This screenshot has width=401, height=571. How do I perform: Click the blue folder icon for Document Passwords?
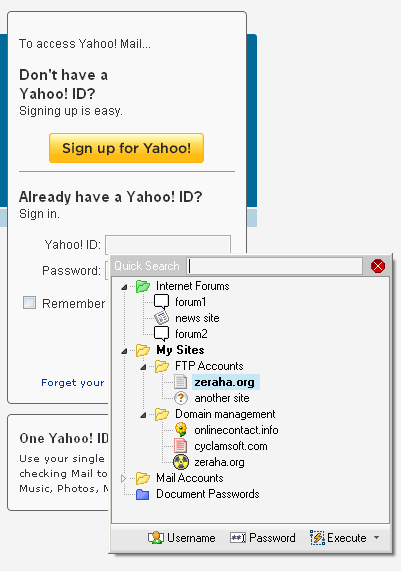tap(142, 495)
